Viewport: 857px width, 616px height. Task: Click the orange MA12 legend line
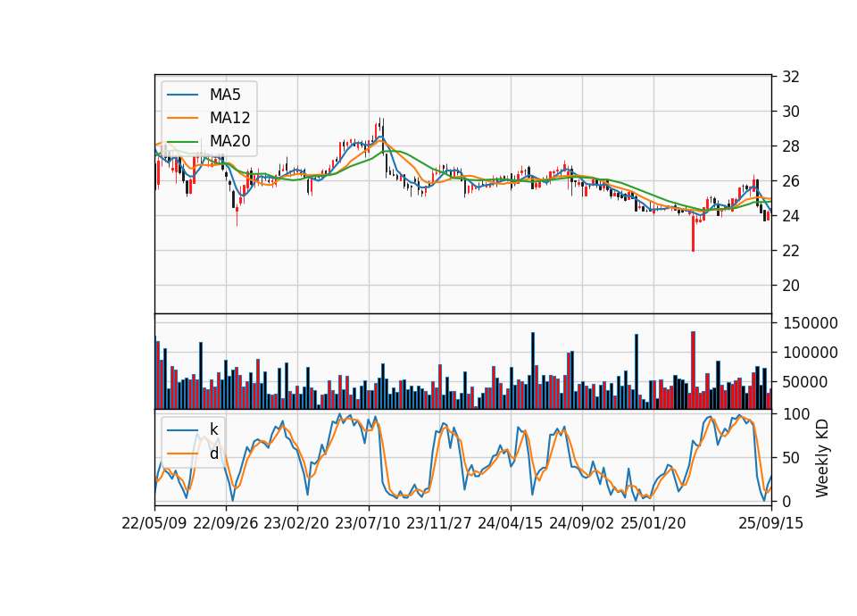point(182,118)
